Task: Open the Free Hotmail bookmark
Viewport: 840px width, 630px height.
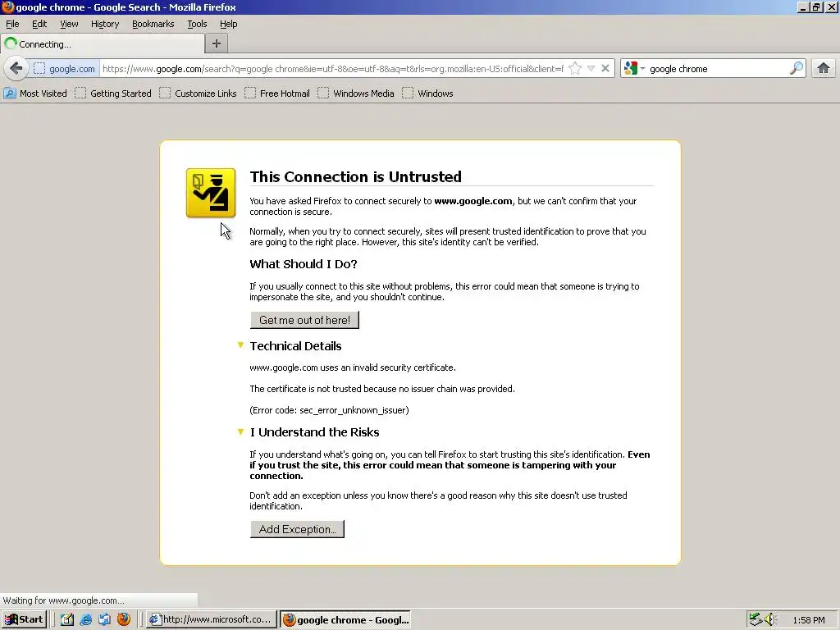Action: 277,94
